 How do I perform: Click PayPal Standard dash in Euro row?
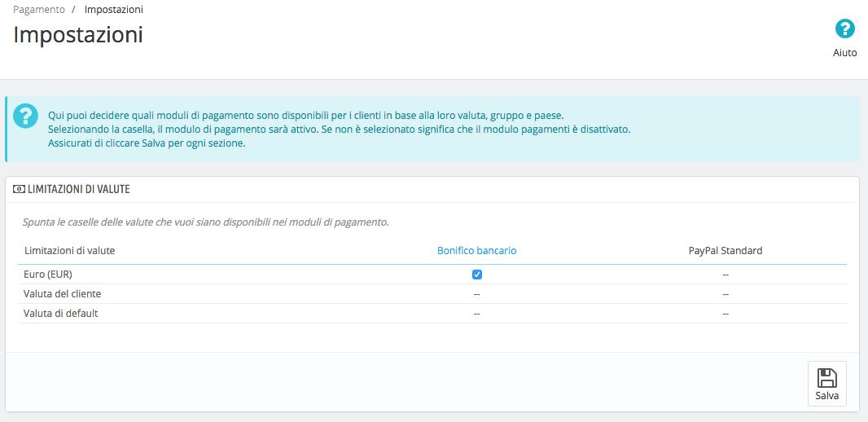click(x=725, y=275)
